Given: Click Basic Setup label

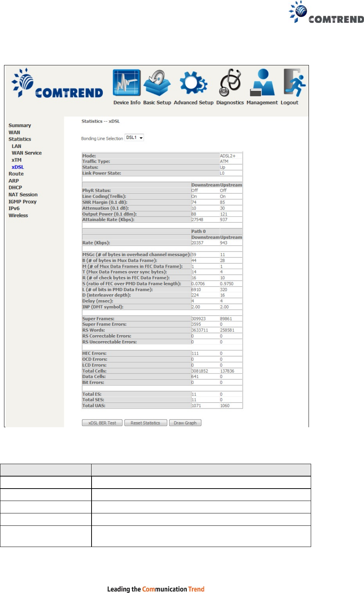Looking at the screenshot, I should click(x=157, y=103).
